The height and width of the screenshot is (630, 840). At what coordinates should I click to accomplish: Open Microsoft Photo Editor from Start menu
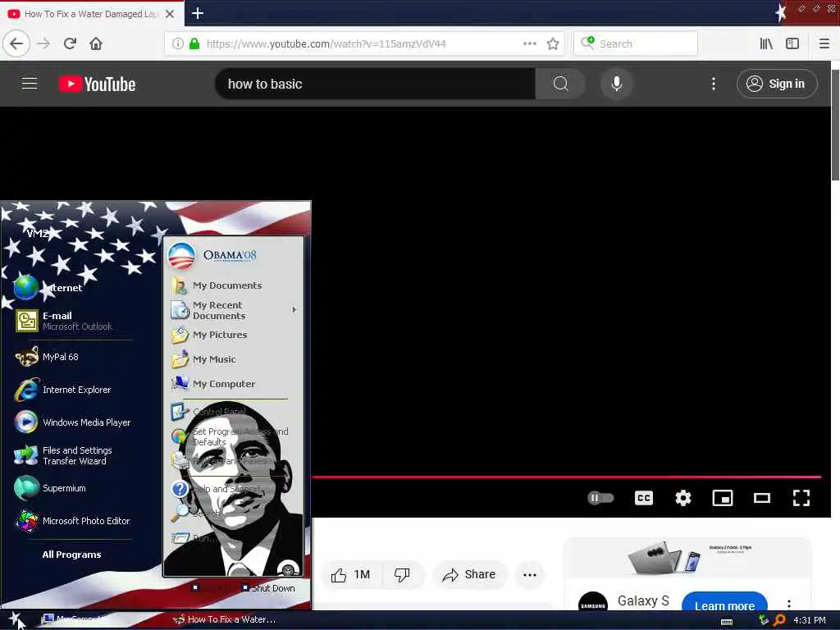pyautogui.click(x=73, y=521)
